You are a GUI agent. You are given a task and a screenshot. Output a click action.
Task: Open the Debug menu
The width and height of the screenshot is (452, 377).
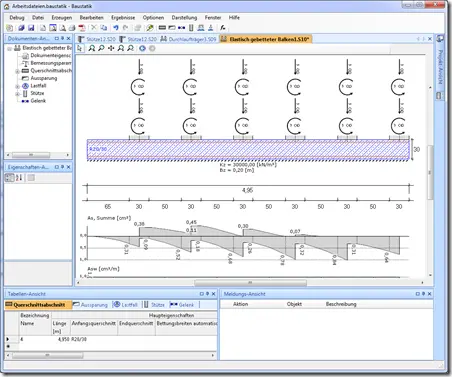[17, 17]
